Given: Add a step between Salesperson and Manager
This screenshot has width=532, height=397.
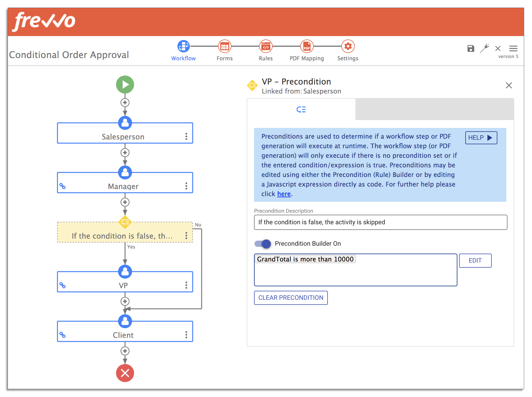Looking at the screenshot, I should [x=125, y=153].
